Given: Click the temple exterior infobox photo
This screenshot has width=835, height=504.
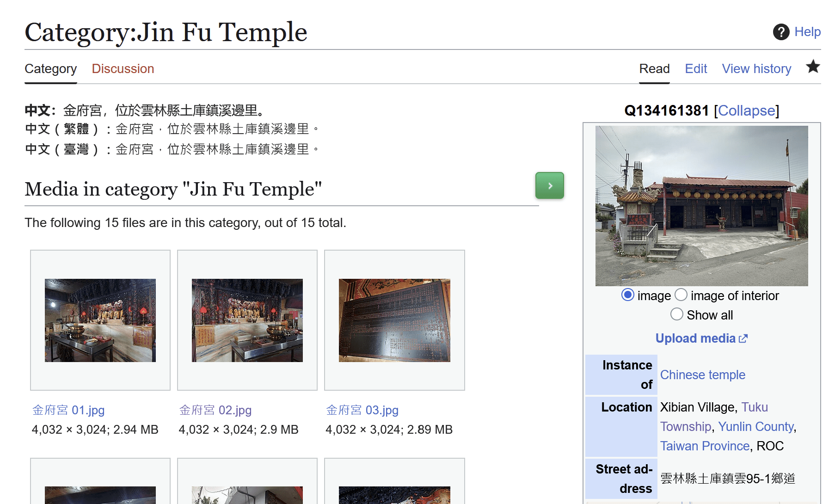Looking at the screenshot, I should click(x=702, y=206).
